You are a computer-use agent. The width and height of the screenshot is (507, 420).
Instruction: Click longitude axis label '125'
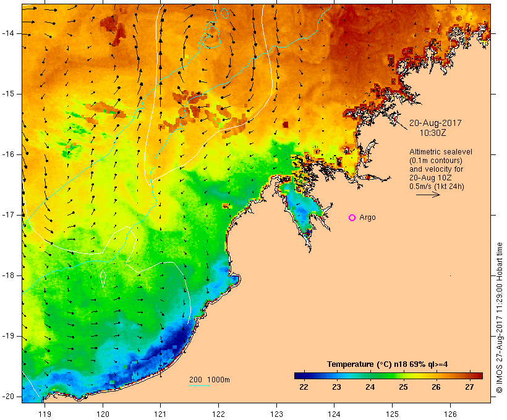[393, 414]
